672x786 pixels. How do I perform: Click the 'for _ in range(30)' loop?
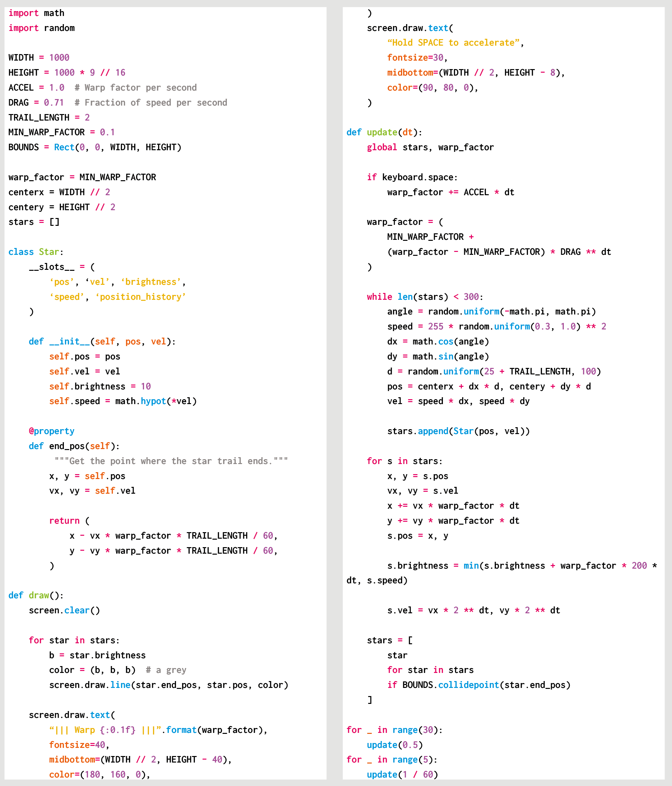point(394,730)
